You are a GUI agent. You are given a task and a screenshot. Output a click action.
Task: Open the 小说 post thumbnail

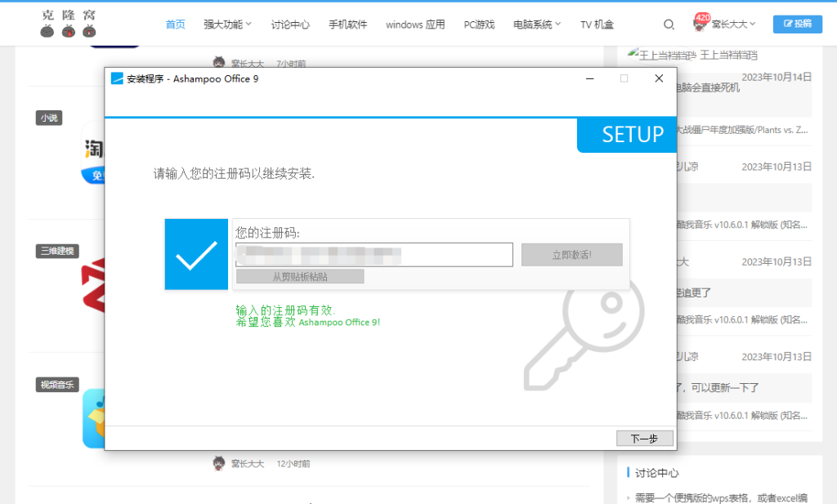pos(93,153)
